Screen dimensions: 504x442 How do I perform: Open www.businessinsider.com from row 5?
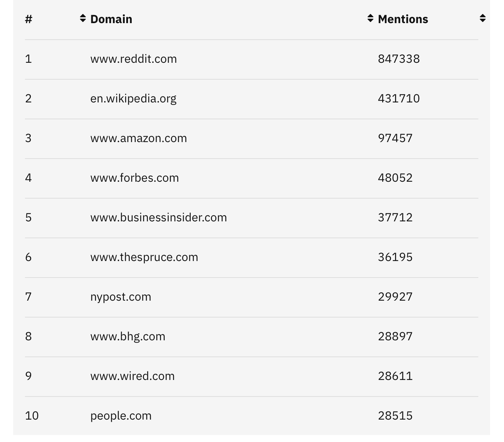click(159, 217)
